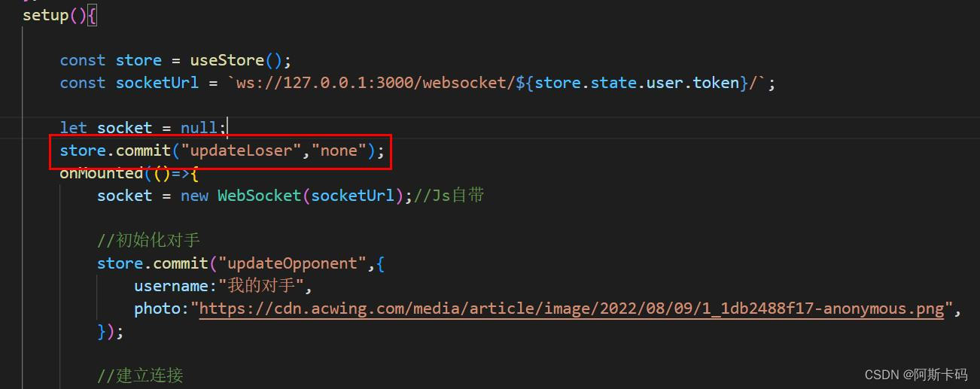Click the "我的对手" string value
The width and height of the screenshot is (980, 389).
pyautogui.click(x=264, y=286)
